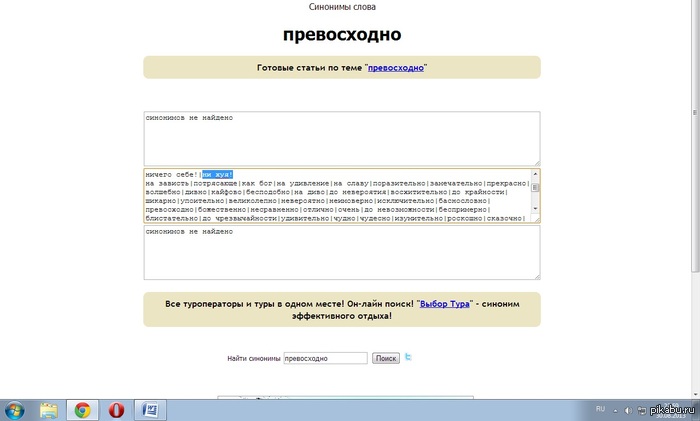Viewport: 700px width, 421px height.
Task: Click the resize grip of the bottom textarea
Action: coord(537,277)
